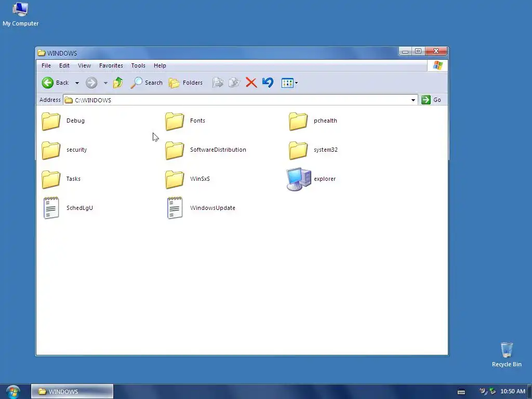Image resolution: width=532 pixels, height=399 pixels.
Task: Go up one folder level
Action: tap(118, 83)
